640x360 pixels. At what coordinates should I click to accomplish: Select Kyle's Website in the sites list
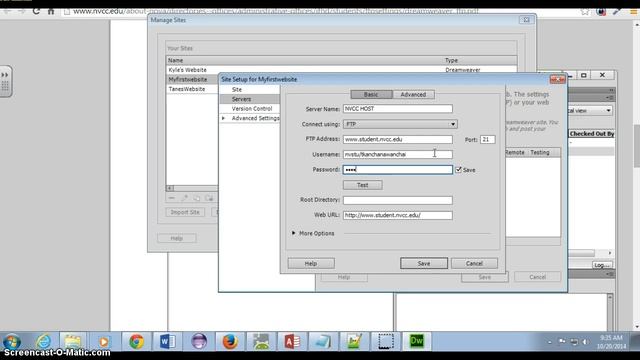(187, 70)
